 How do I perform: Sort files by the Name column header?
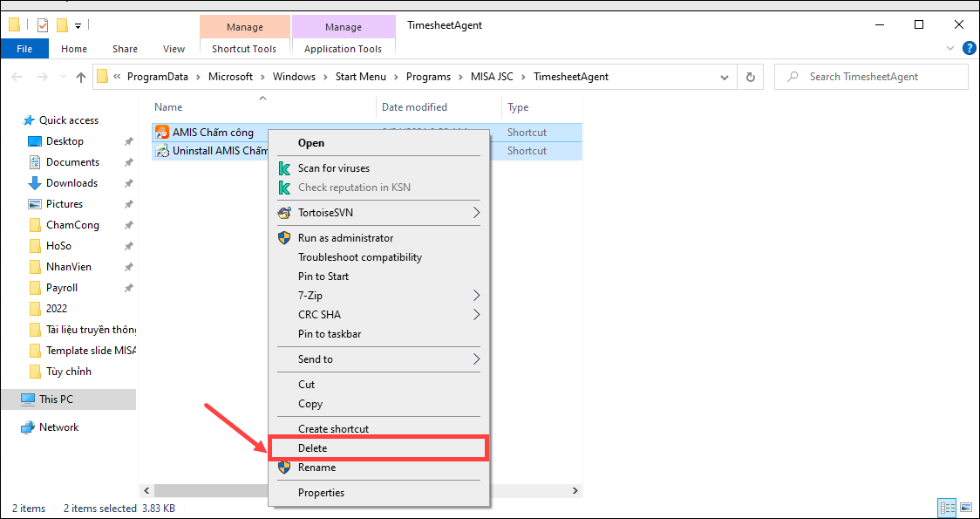point(168,107)
